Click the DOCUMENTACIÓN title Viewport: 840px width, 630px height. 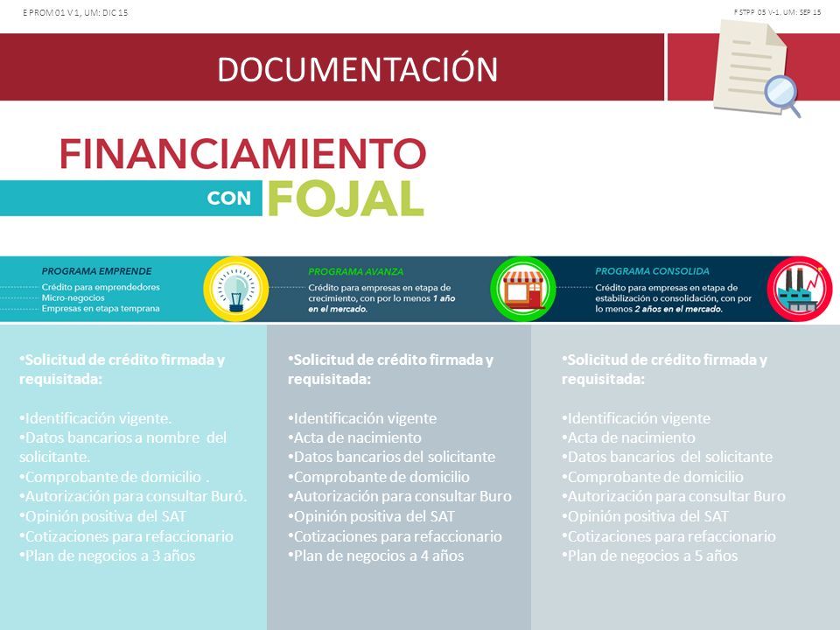pos(357,69)
